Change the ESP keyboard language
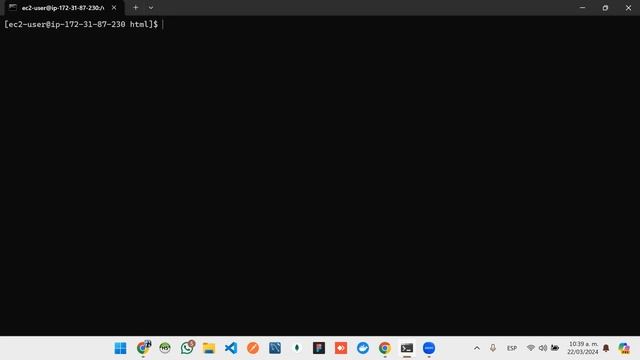The width and height of the screenshot is (640, 360). pyautogui.click(x=512, y=348)
